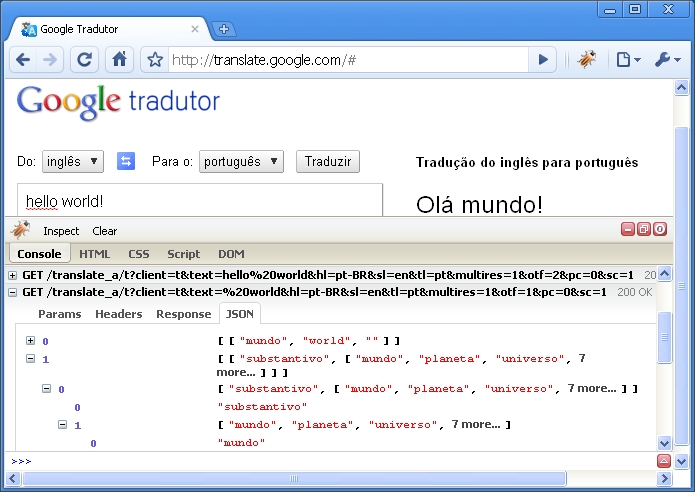695x492 pixels.
Task: Expand JSON node 0 with plus toggle
Action: [x=31, y=341]
